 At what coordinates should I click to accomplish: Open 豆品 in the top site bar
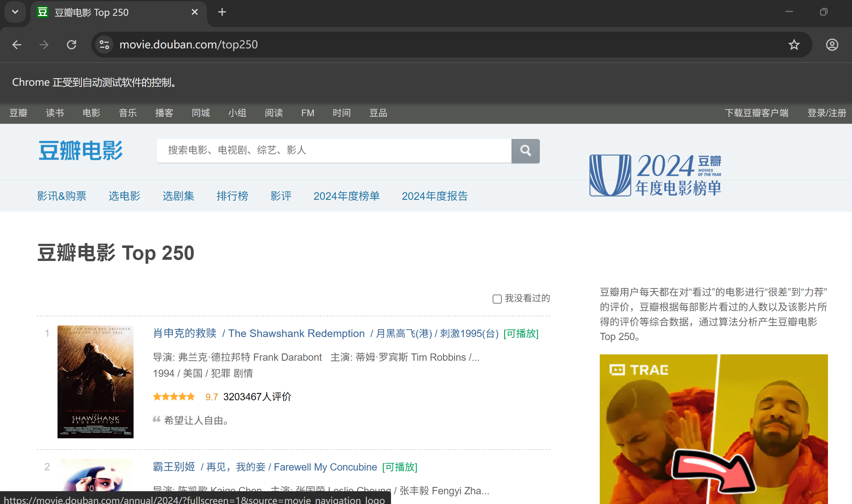pyautogui.click(x=378, y=113)
